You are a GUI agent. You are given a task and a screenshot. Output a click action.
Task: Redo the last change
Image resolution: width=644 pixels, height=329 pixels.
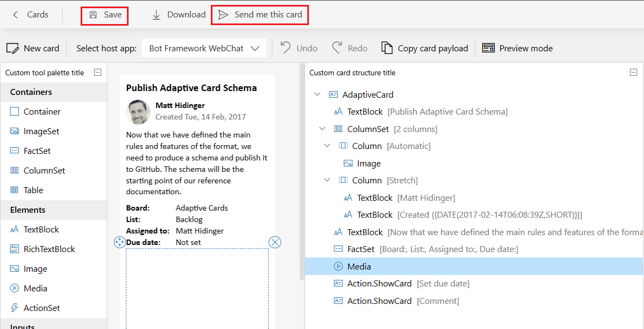tap(350, 49)
